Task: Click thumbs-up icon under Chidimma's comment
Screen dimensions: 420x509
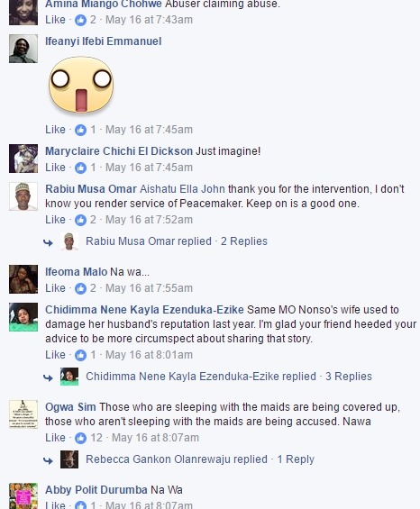Action: point(80,355)
